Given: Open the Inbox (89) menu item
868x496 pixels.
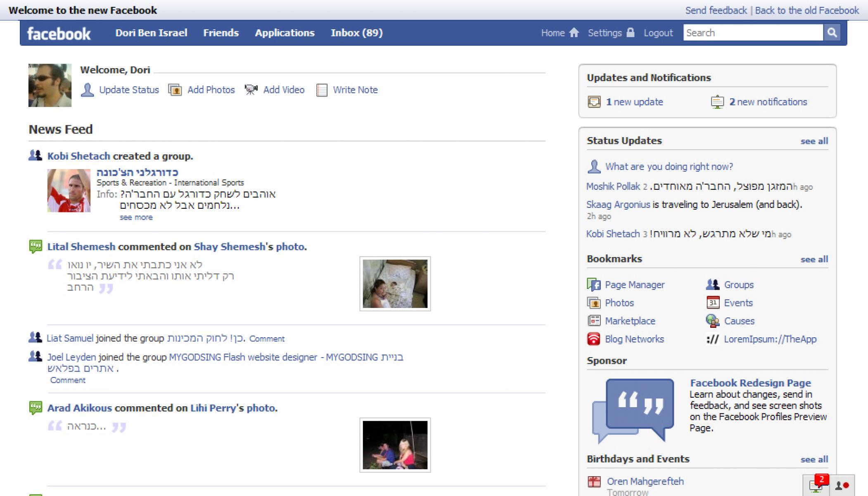Looking at the screenshot, I should pos(356,33).
